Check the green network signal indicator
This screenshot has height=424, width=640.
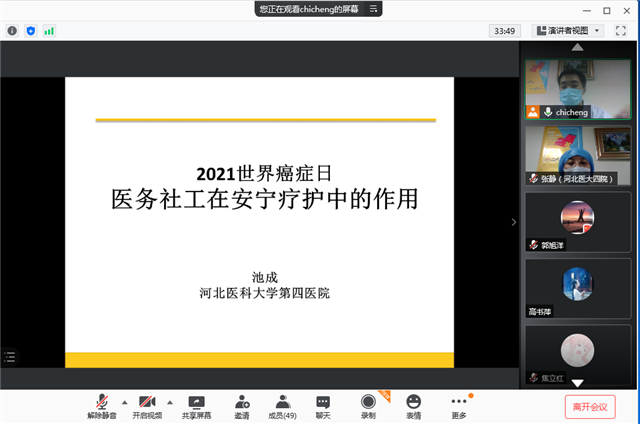click(x=49, y=31)
